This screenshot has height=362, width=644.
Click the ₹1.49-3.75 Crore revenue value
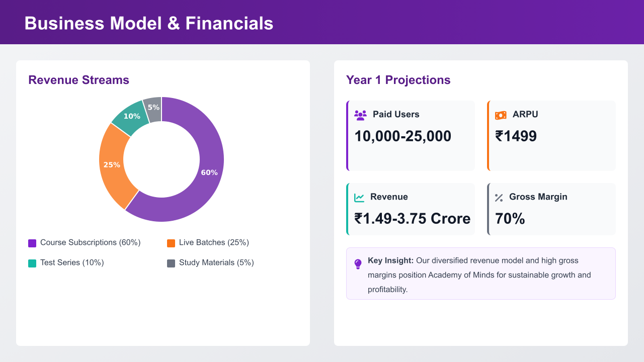tap(413, 219)
